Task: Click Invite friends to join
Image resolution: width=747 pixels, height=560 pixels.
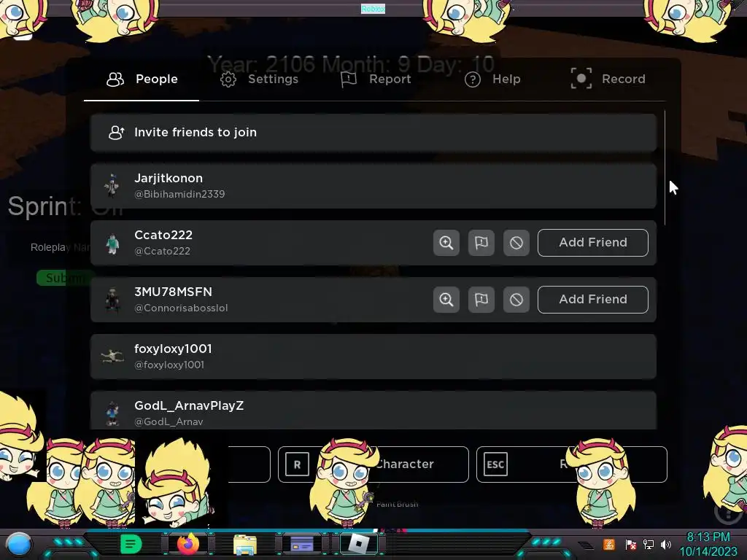Action: coord(373,133)
